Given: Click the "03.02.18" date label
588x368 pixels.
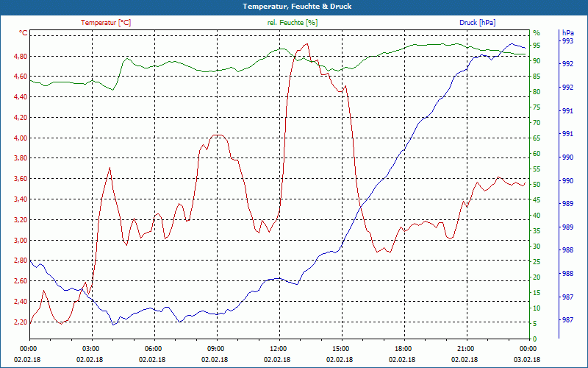Looking at the screenshot, I should point(527,360).
